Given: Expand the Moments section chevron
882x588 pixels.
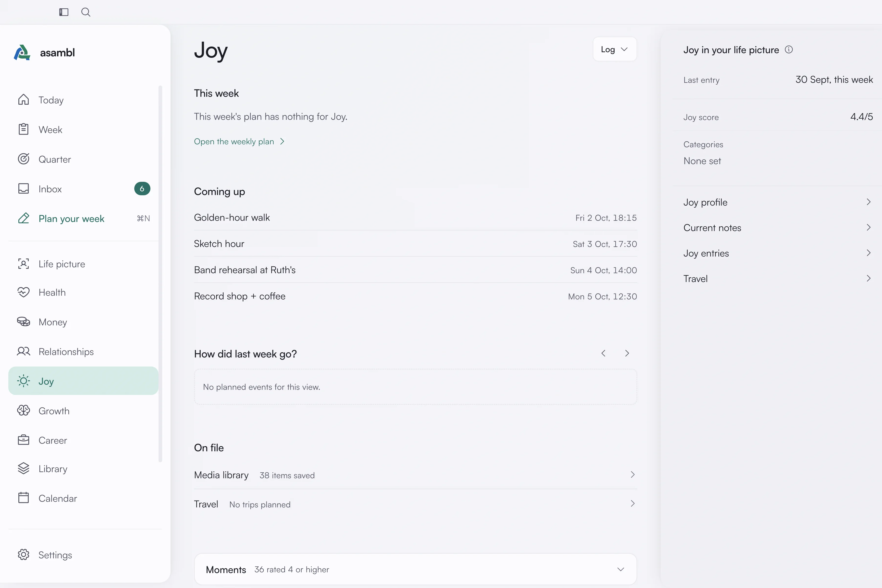Looking at the screenshot, I should [x=621, y=569].
